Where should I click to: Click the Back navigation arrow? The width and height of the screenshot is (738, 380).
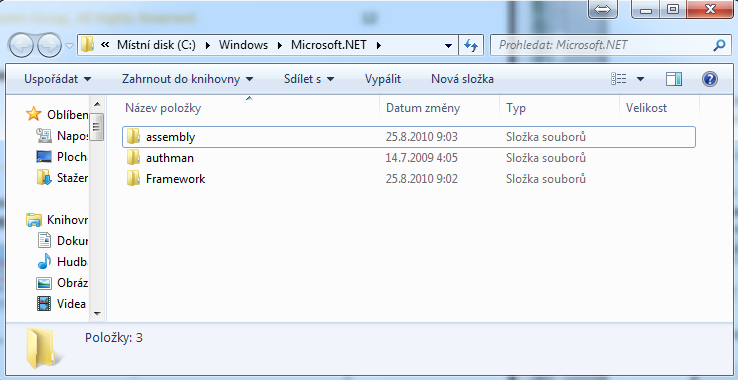(x=20, y=45)
